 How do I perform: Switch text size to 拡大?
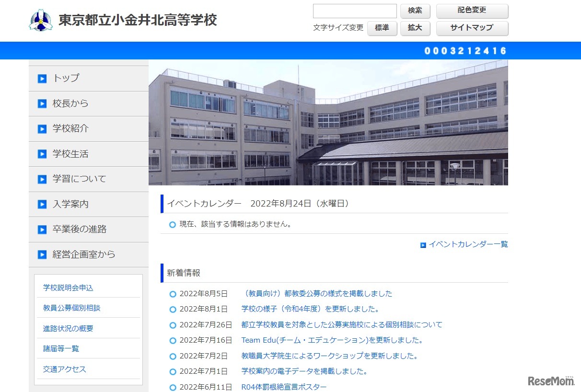pos(415,28)
